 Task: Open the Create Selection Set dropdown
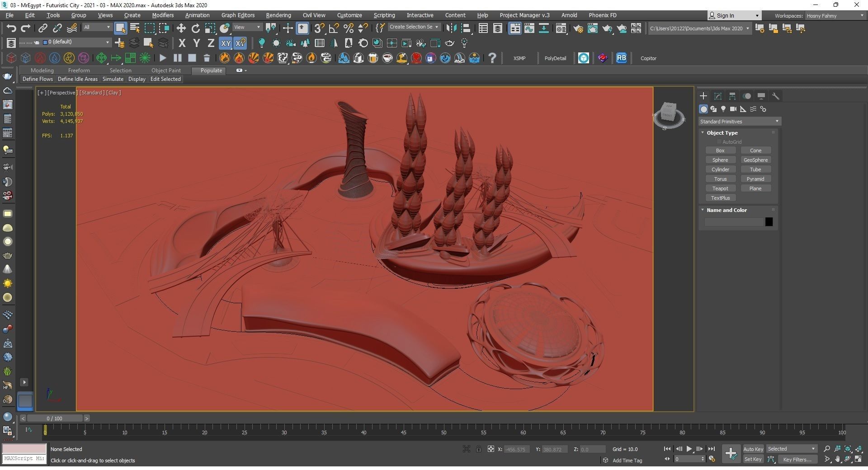click(x=414, y=27)
